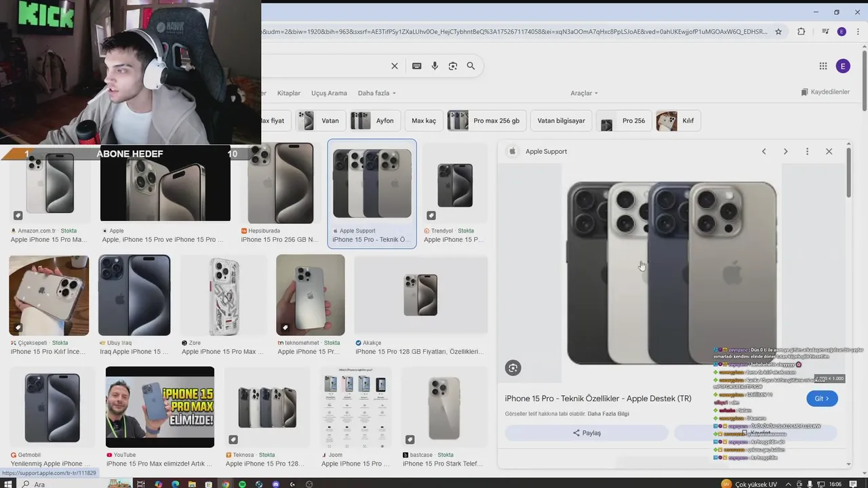Switch to Uçuş Arama tab

point(329,93)
